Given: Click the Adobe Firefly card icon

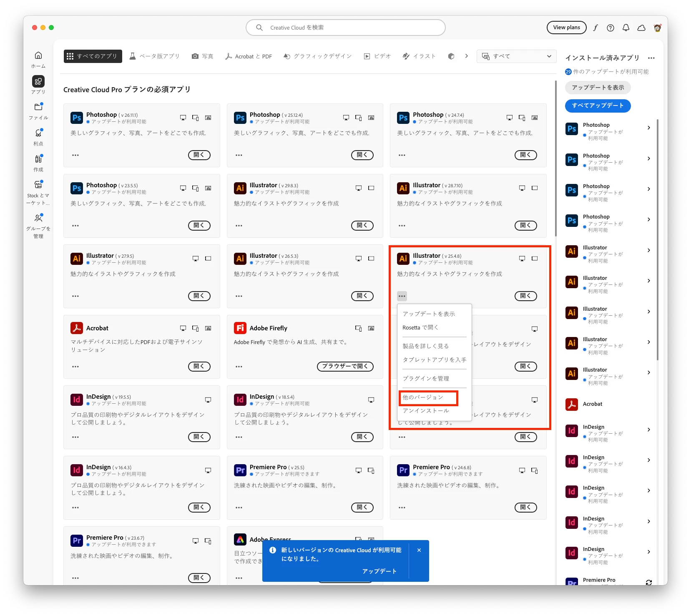Looking at the screenshot, I should tap(240, 328).
